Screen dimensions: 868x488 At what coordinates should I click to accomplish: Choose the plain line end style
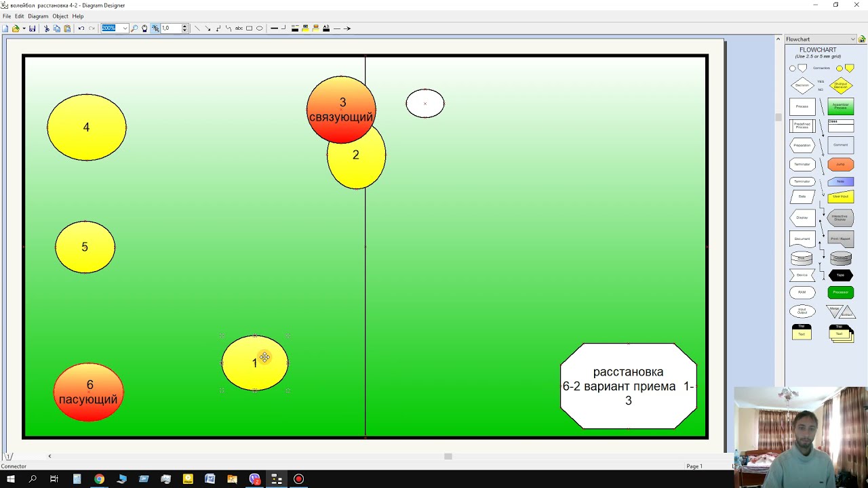coord(337,28)
